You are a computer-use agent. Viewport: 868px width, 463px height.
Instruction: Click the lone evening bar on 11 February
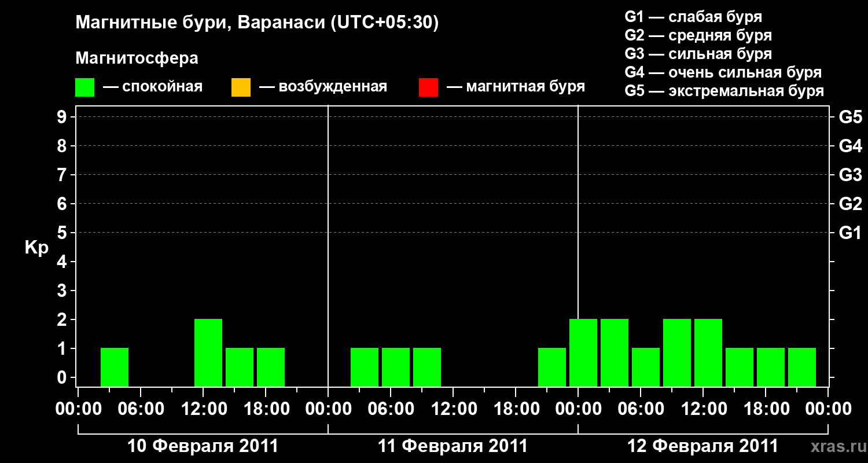552,367
